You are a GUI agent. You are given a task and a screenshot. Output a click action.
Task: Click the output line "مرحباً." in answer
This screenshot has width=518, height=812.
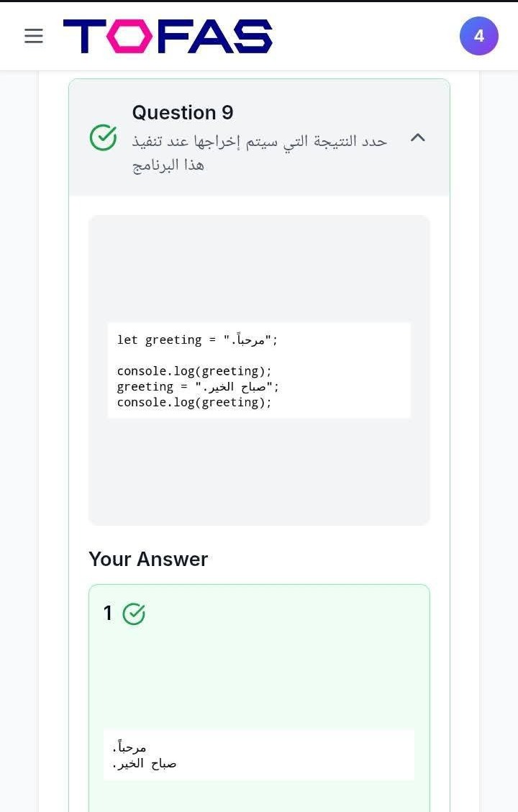coord(129,748)
